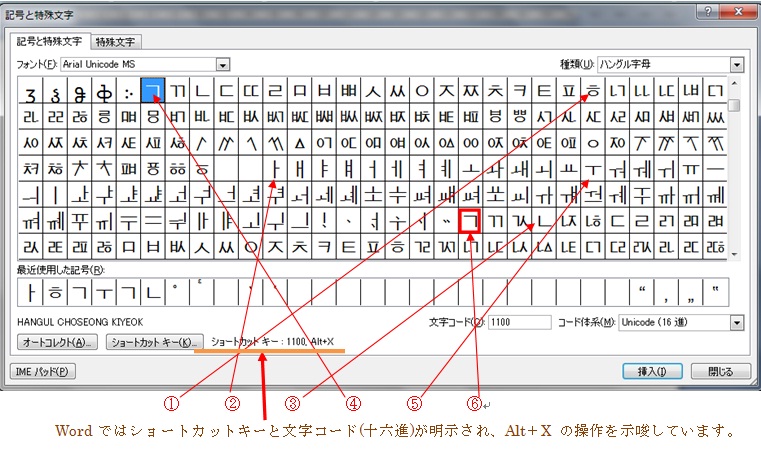Image resolution: width=761 pixels, height=451 pixels.
Task: Select the ㅿ triangle character in the grid
Action: [x=299, y=143]
